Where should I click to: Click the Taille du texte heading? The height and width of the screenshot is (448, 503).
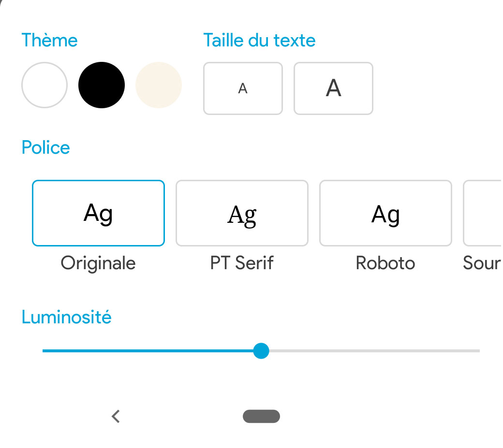tap(259, 40)
